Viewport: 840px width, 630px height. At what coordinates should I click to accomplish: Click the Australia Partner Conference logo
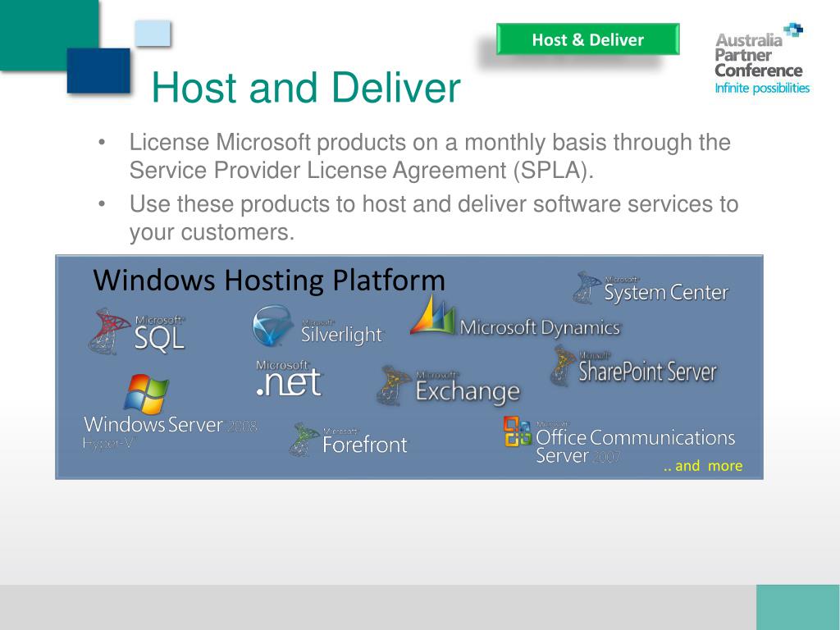[762, 59]
